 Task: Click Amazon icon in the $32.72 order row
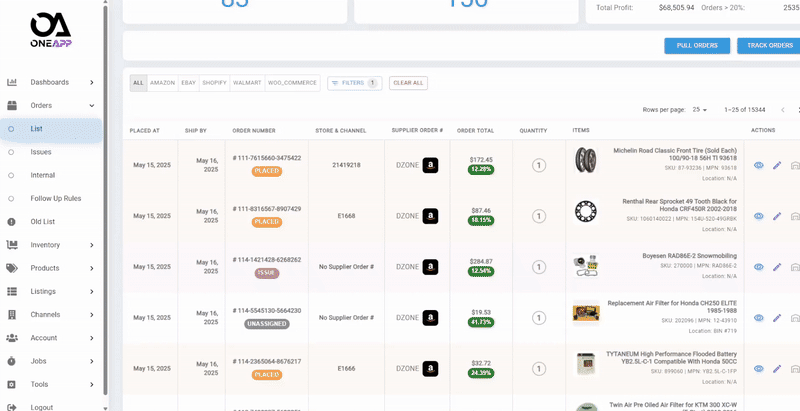(430, 368)
